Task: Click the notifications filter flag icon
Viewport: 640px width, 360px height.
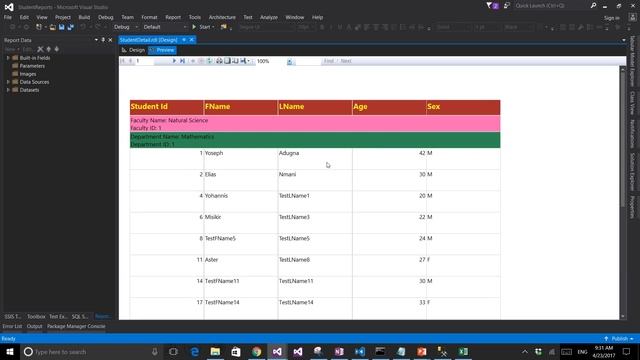Action: pyautogui.click(x=492, y=6)
